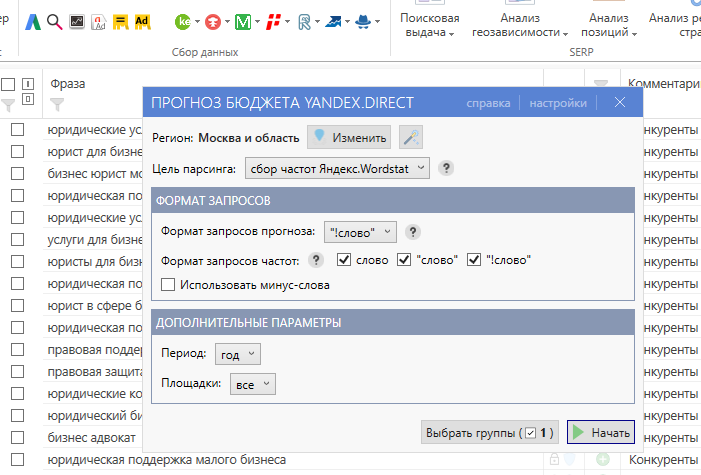Enable Использовать минус-слова option
The image size is (701, 475).
click(168, 285)
